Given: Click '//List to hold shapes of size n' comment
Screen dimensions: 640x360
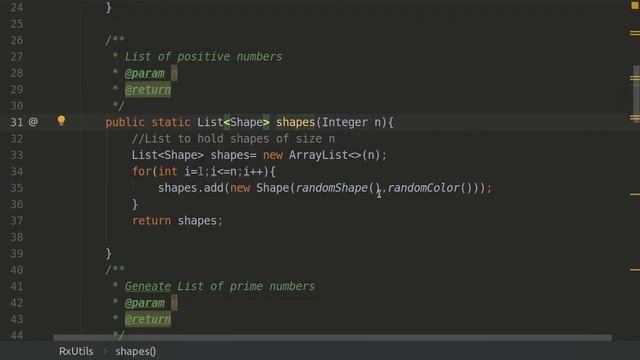Looking at the screenshot, I should point(233,139).
